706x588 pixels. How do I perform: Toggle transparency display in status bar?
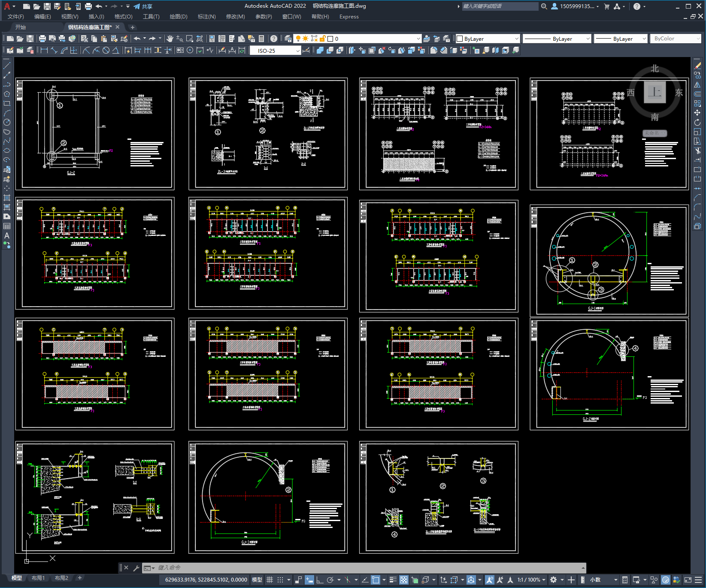(404, 580)
